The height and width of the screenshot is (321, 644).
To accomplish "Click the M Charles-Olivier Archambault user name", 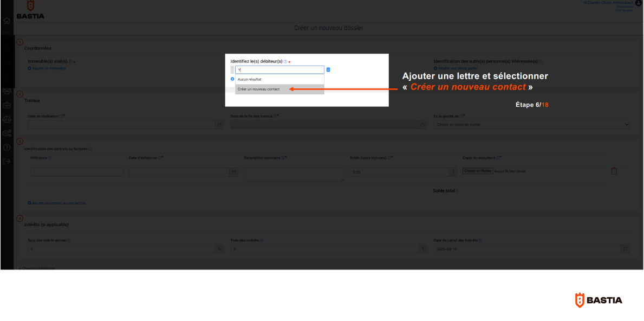I will coord(608,3).
